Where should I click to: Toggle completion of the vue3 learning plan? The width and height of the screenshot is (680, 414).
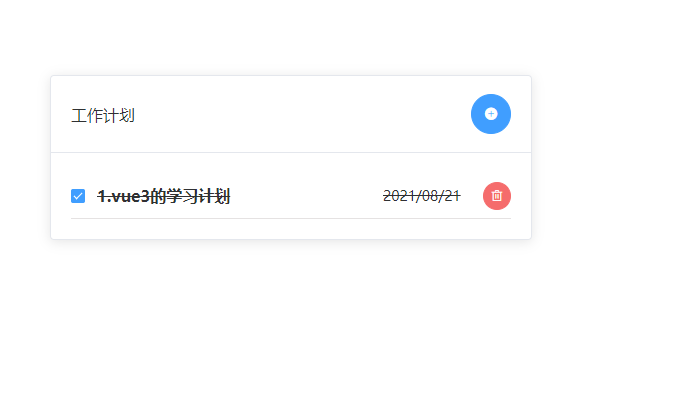coord(78,196)
